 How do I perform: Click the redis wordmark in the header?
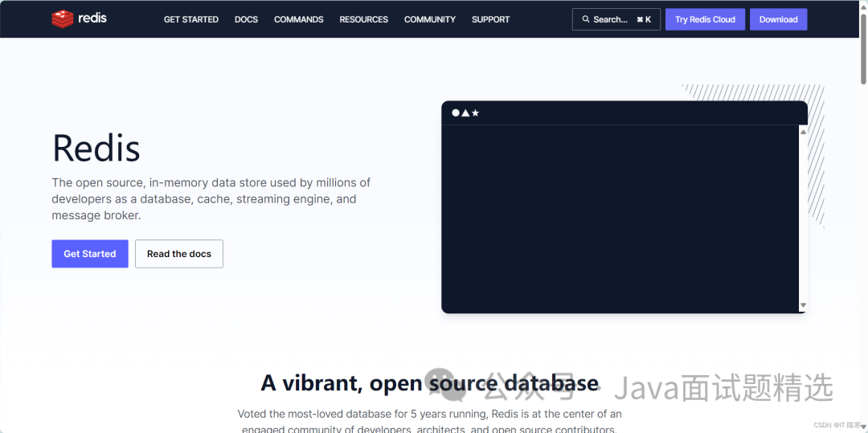[92, 18]
